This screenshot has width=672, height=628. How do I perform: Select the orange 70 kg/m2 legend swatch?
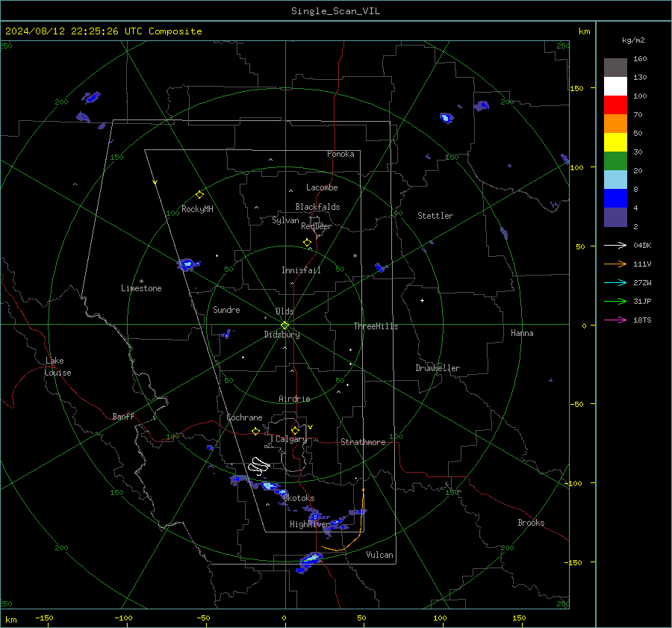tap(615, 123)
